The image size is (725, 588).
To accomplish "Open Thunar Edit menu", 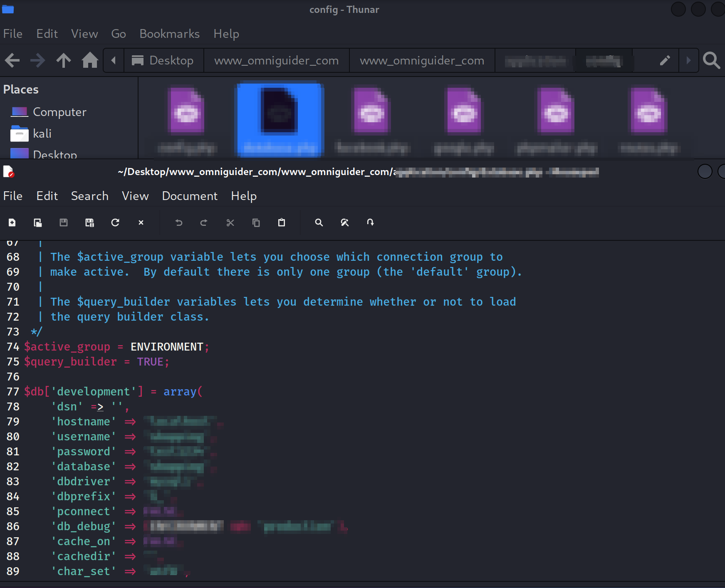I will click(x=47, y=34).
